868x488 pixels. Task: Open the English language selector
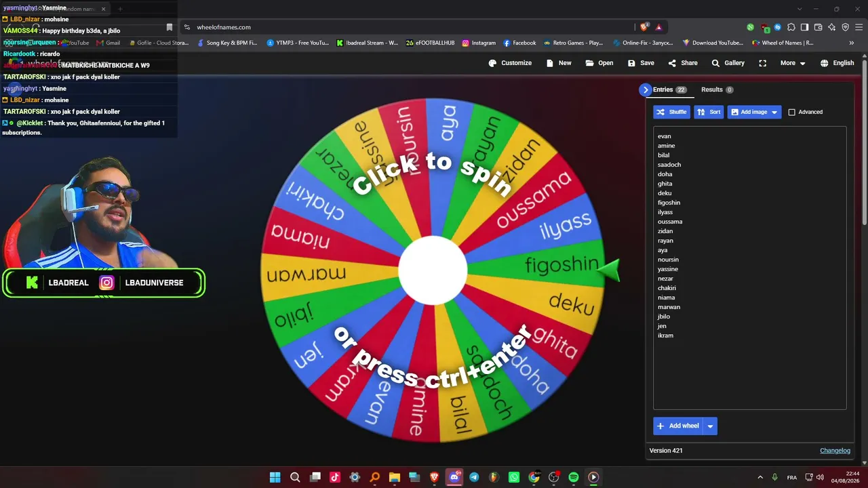click(837, 63)
